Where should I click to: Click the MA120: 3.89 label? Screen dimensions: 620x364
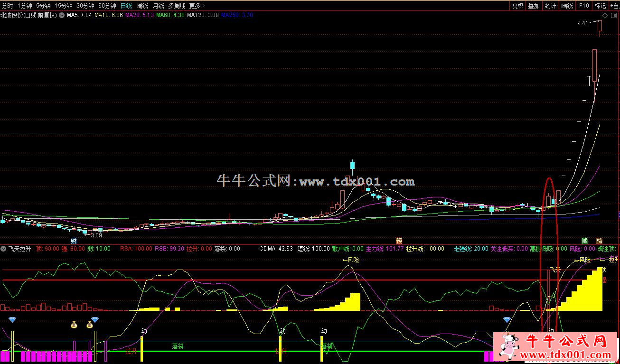203,15
